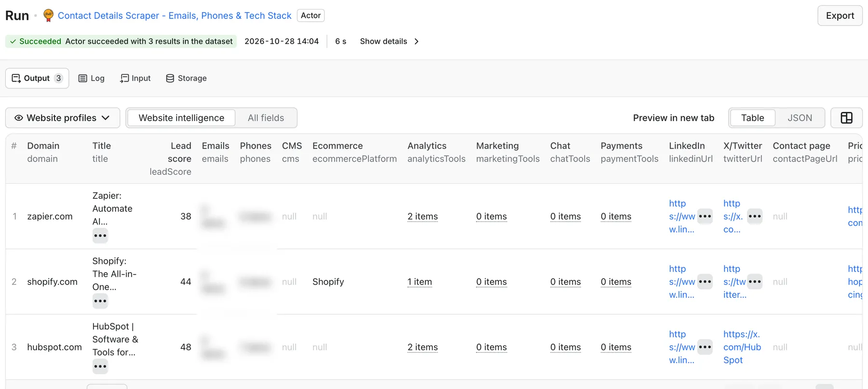Select the zapier.com domain cell
Viewport: 868px width, 389px height.
point(50,216)
